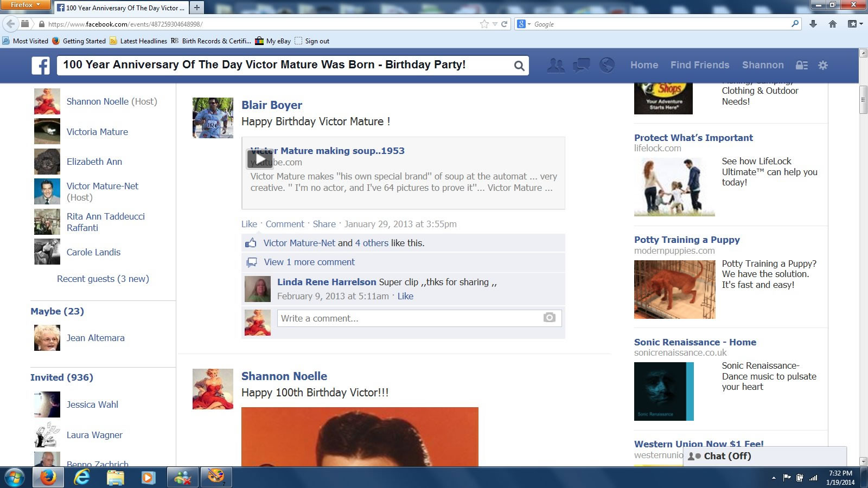This screenshot has height=488, width=868.
Task: Open the 4 others likes list
Action: pyautogui.click(x=372, y=243)
